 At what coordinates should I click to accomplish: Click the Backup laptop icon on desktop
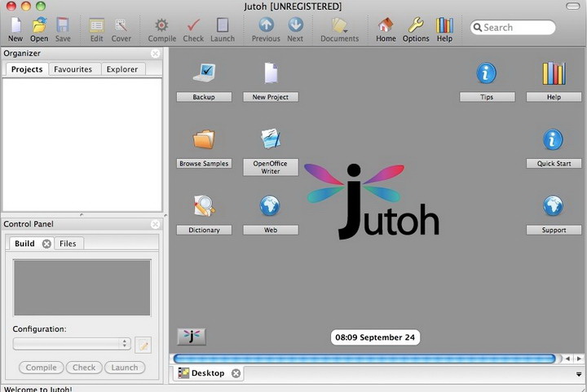[204, 73]
